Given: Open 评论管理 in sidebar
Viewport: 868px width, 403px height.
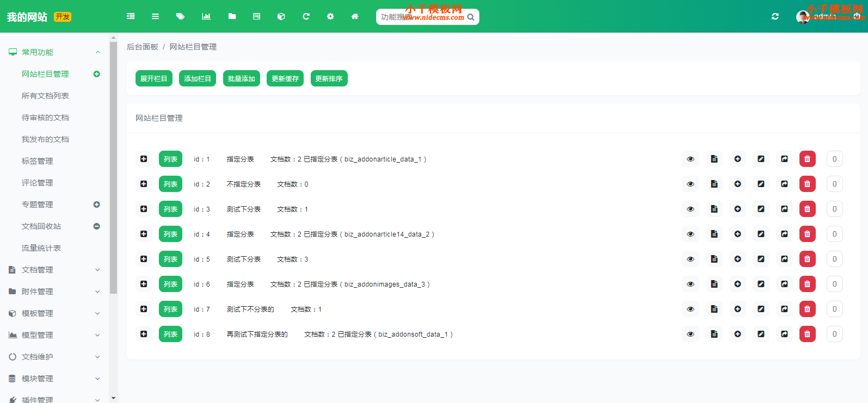Looking at the screenshot, I should tap(37, 183).
